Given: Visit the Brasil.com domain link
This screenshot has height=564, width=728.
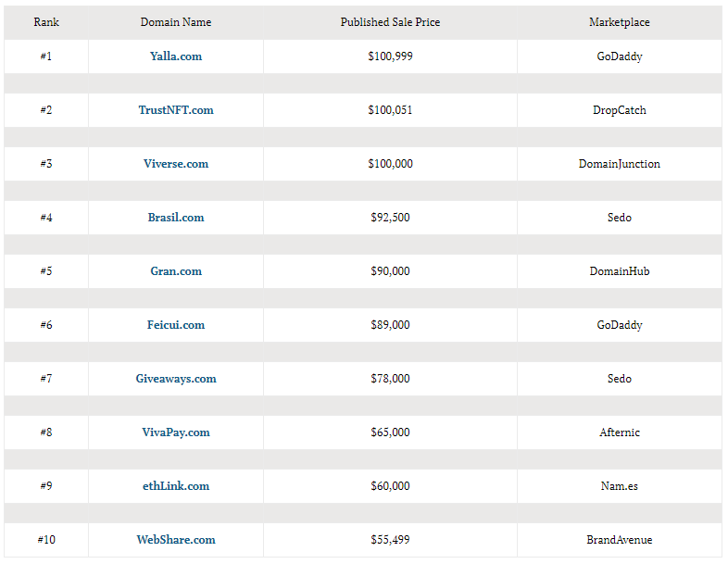Looking at the screenshot, I should pyautogui.click(x=175, y=218).
